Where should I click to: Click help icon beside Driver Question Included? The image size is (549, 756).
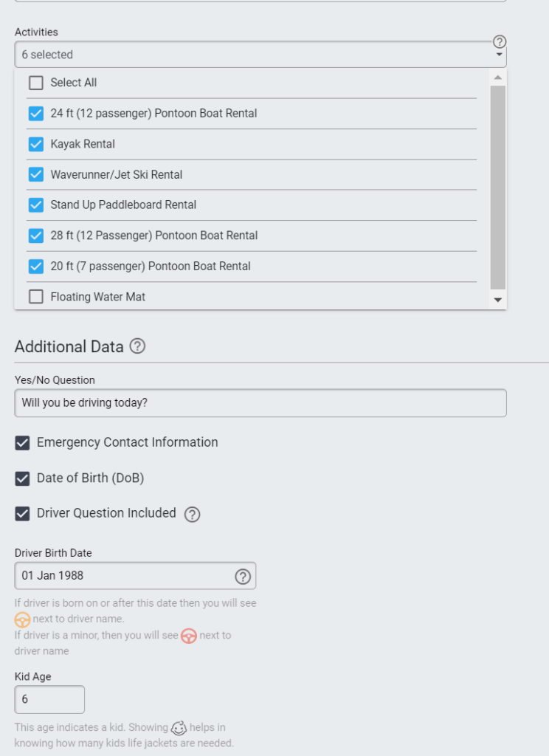point(193,515)
